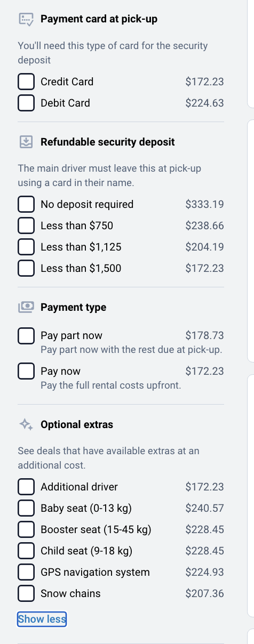
Task: Click the Optional extras heading
Action: 77,425
